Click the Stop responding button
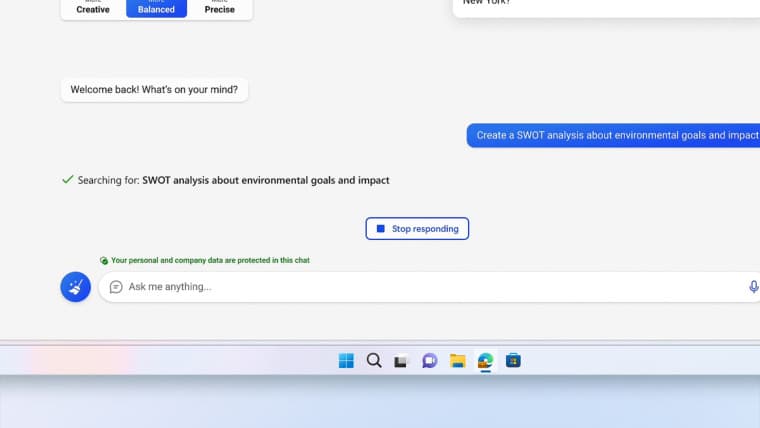 417,229
